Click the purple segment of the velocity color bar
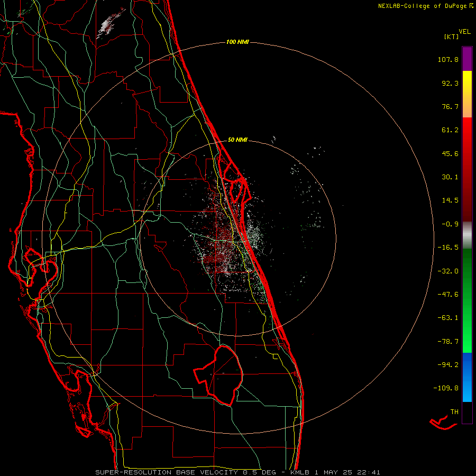This screenshot has height=476, width=476. (467, 59)
